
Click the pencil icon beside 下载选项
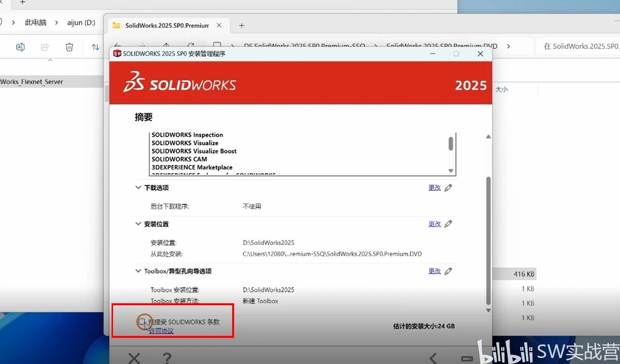(x=448, y=188)
